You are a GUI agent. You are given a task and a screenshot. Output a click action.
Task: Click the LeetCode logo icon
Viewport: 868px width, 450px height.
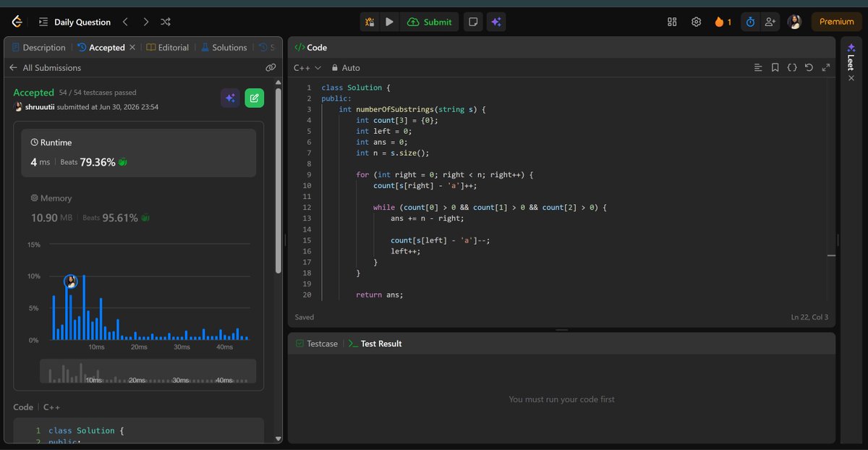[x=17, y=22]
